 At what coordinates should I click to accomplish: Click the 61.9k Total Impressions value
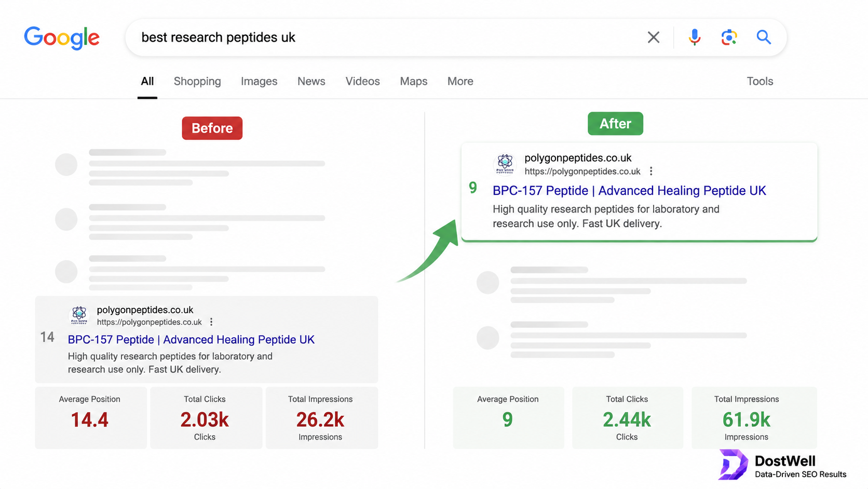click(x=747, y=420)
